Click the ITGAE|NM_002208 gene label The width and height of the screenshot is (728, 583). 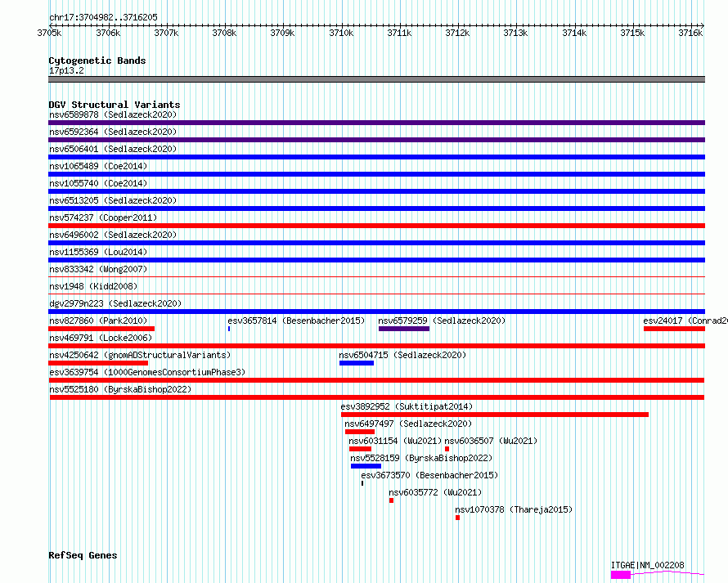point(648,565)
